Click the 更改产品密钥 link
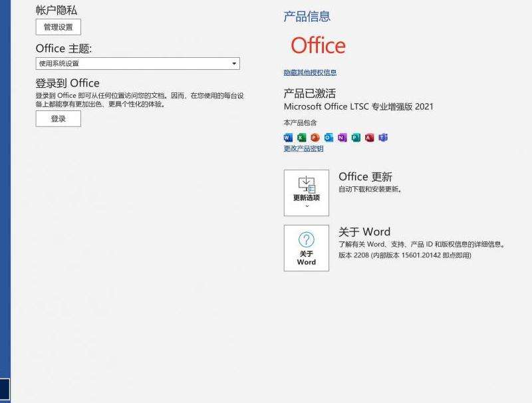Screen dimensions: 532x403 point(303,148)
